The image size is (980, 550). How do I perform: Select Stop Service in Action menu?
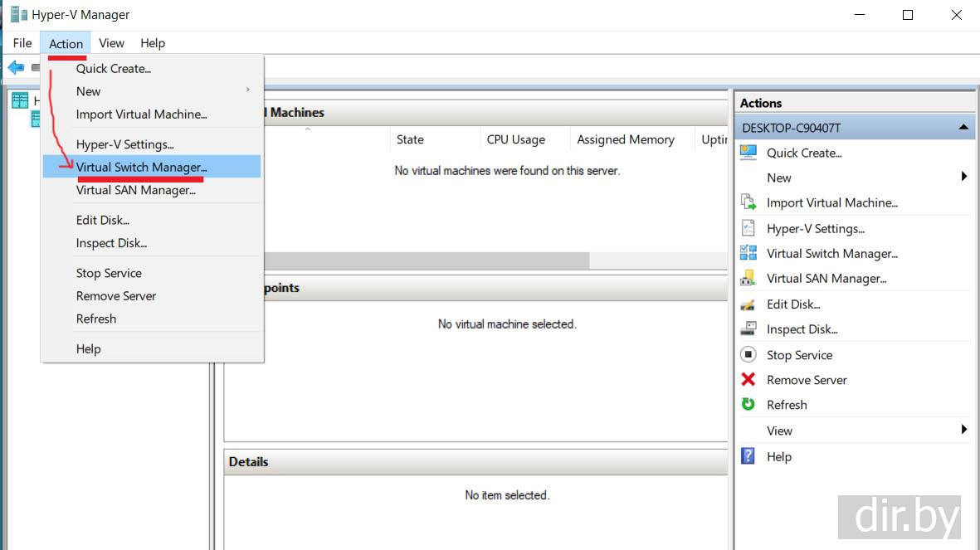pyautogui.click(x=152, y=272)
